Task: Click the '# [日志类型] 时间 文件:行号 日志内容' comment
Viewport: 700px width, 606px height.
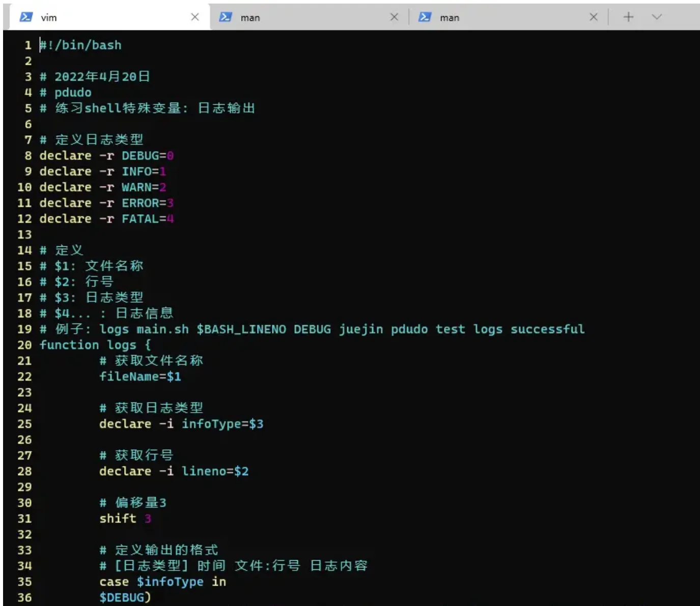Action: [x=234, y=566]
